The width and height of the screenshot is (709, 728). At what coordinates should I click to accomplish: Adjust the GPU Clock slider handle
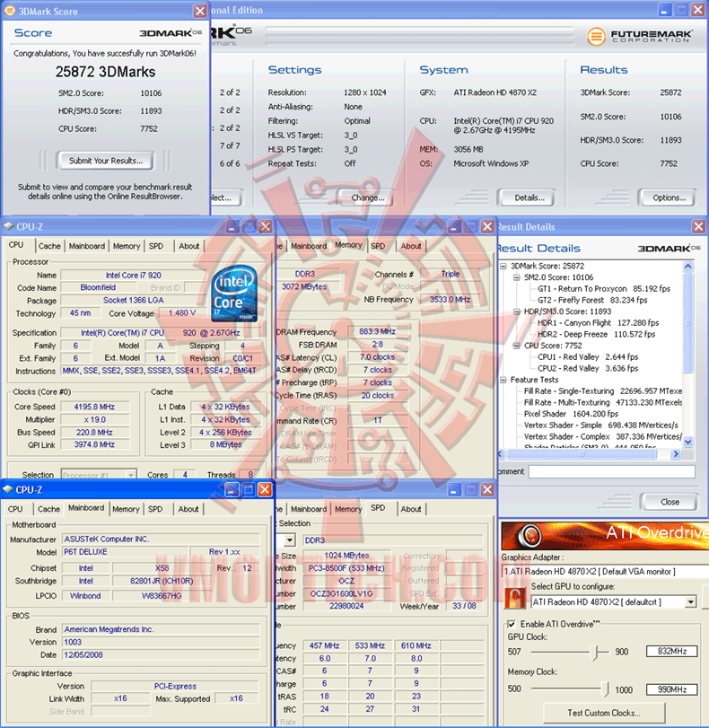click(x=595, y=652)
